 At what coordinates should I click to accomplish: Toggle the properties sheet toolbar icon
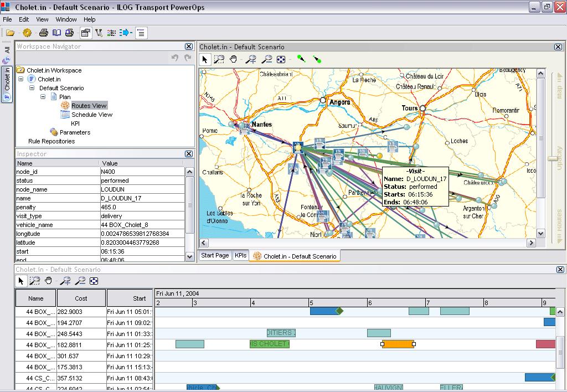[x=86, y=33]
